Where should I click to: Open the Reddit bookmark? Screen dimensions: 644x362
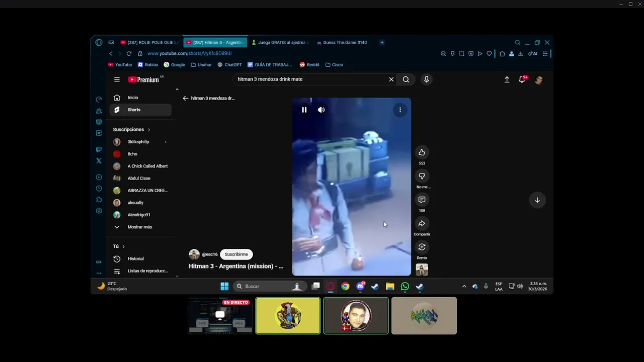(x=309, y=64)
